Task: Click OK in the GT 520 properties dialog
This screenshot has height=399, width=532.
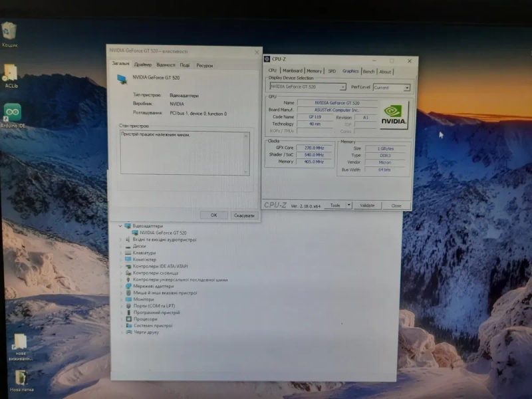Action: (x=213, y=215)
